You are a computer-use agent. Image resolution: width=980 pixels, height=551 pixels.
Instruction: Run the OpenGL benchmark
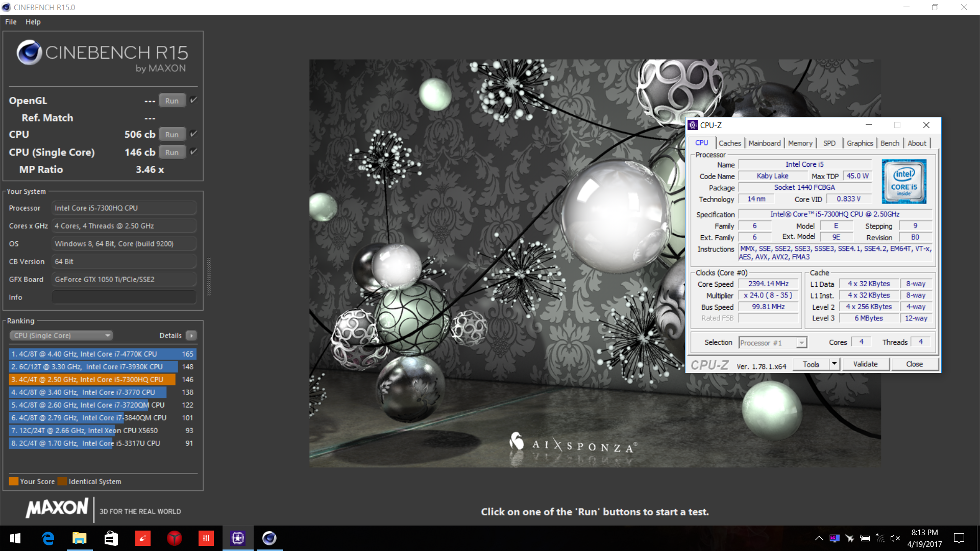coord(172,101)
